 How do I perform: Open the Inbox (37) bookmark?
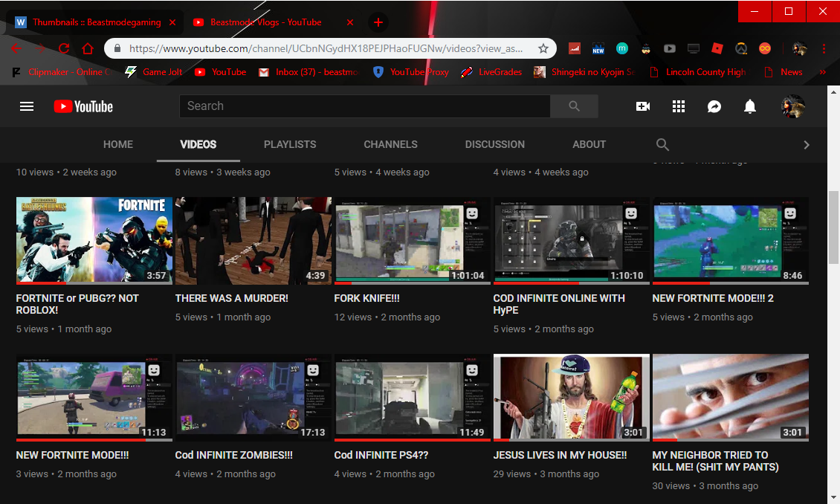308,72
